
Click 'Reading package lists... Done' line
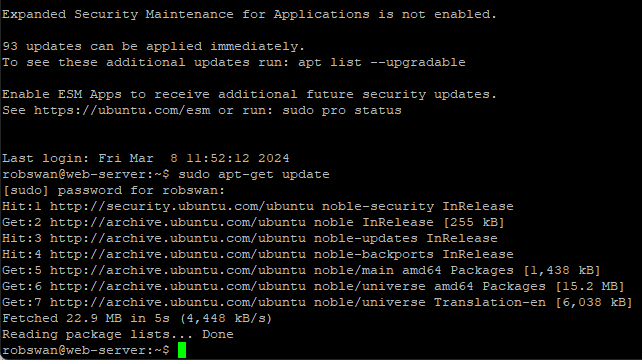pyautogui.click(x=118, y=334)
